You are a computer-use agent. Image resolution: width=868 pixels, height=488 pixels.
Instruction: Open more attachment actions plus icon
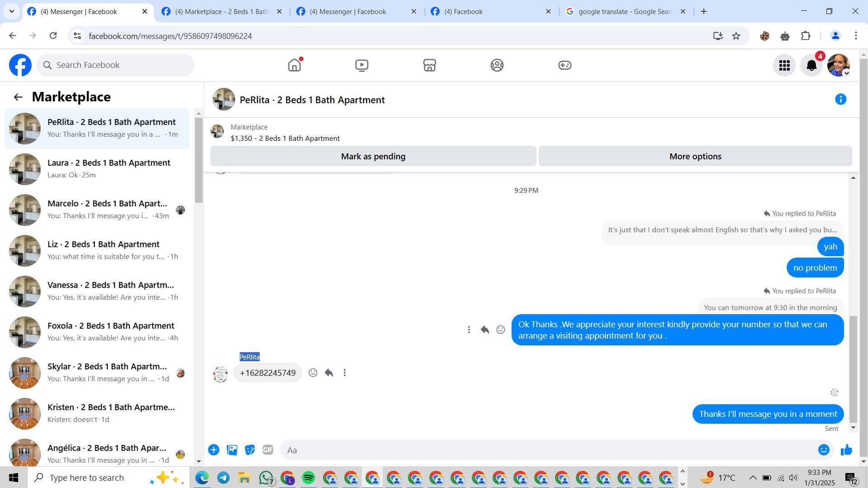pos(214,450)
